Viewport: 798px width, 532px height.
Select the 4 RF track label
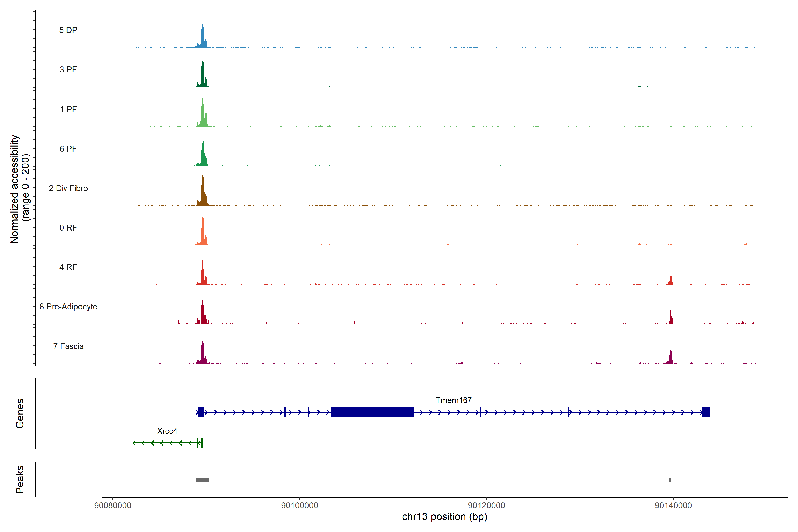(x=68, y=267)
